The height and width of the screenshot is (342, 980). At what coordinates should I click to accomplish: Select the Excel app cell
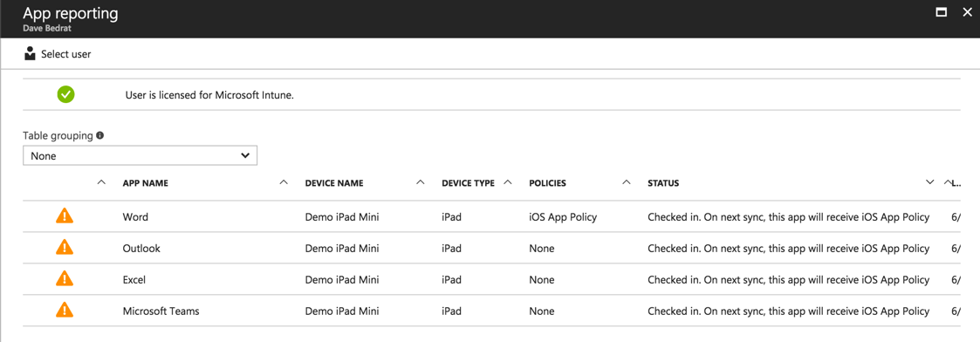(134, 279)
